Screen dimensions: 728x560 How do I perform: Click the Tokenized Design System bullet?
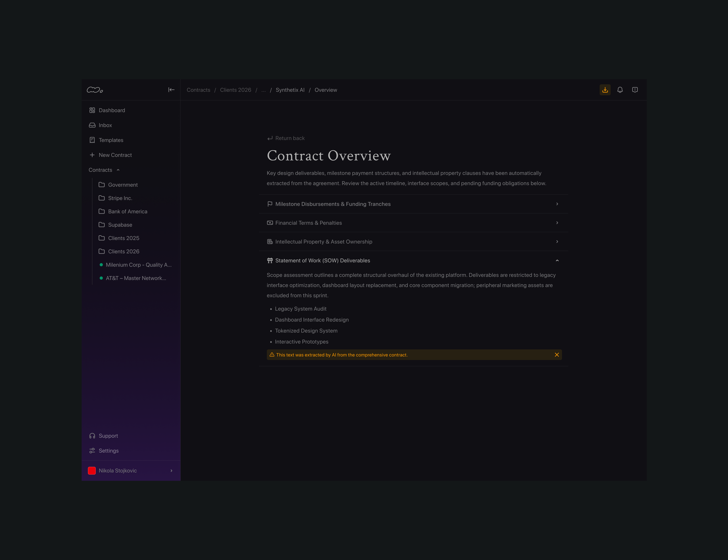[x=306, y=331]
